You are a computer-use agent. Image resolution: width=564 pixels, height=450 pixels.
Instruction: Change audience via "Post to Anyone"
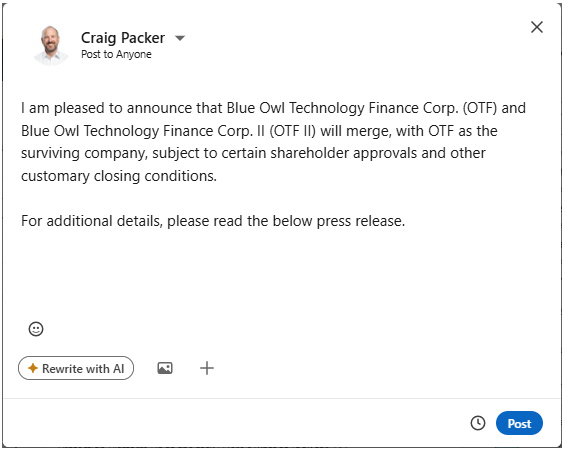[x=116, y=54]
